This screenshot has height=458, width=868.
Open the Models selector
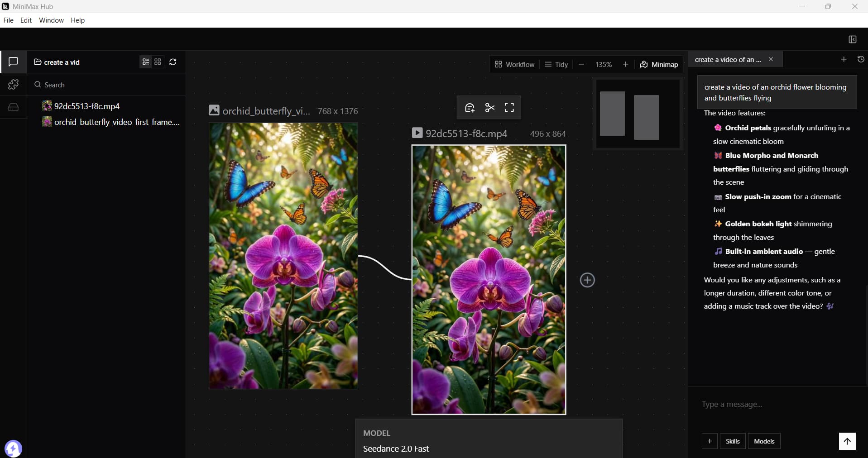coord(764,441)
